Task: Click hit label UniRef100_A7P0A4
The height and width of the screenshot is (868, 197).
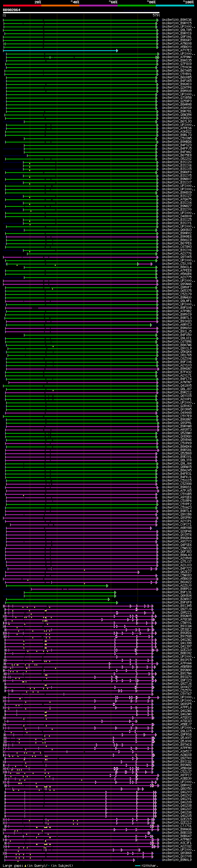Action: pos(177,664)
